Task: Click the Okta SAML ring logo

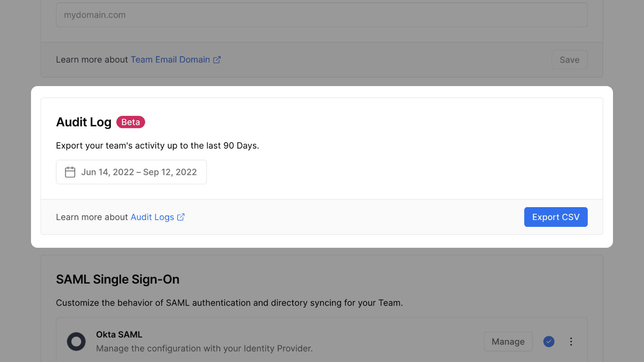Action: [76, 341]
